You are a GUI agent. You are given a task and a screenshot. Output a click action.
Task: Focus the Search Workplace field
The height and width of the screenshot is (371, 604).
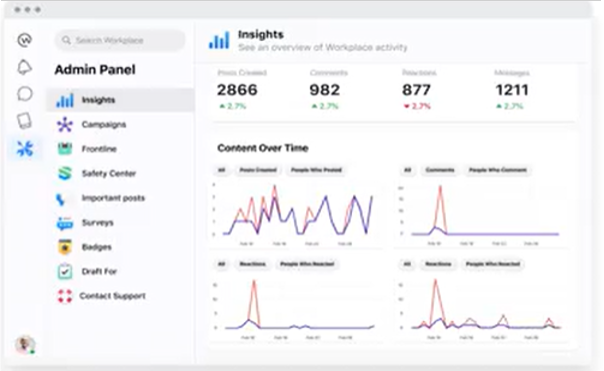(x=120, y=40)
